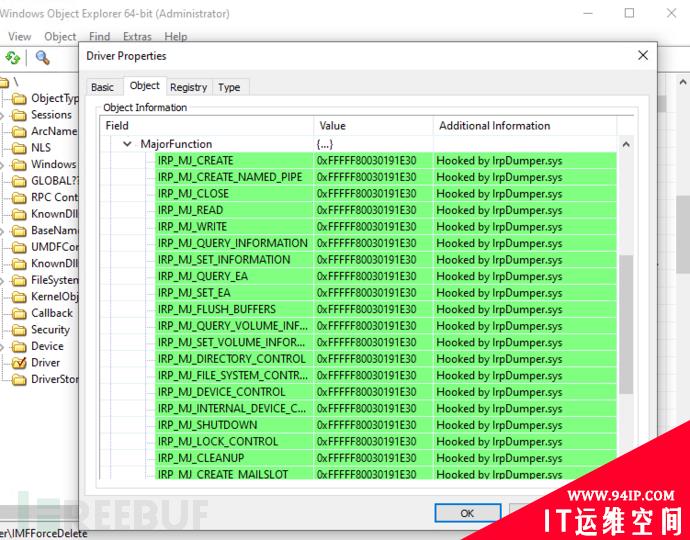Switch to the Basic tab
Viewport: 690px width, 540px height.
click(x=103, y=87)
